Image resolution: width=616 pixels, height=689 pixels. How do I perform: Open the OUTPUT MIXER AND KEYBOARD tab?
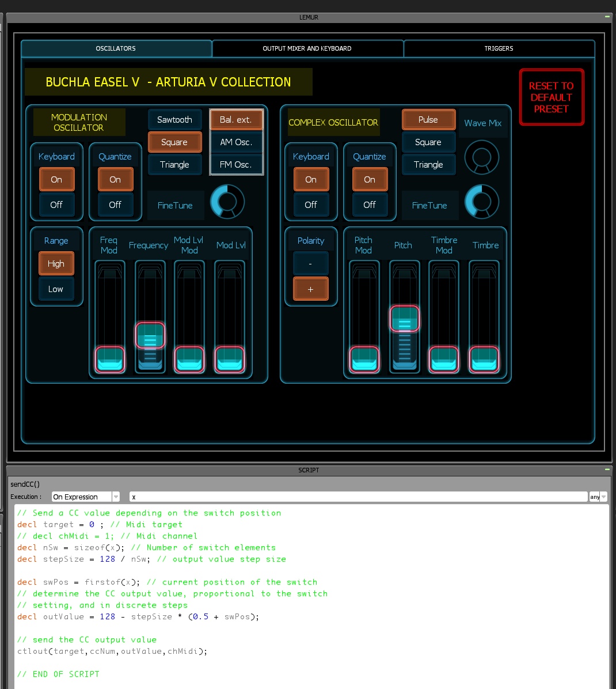click(x=307, y=48)
